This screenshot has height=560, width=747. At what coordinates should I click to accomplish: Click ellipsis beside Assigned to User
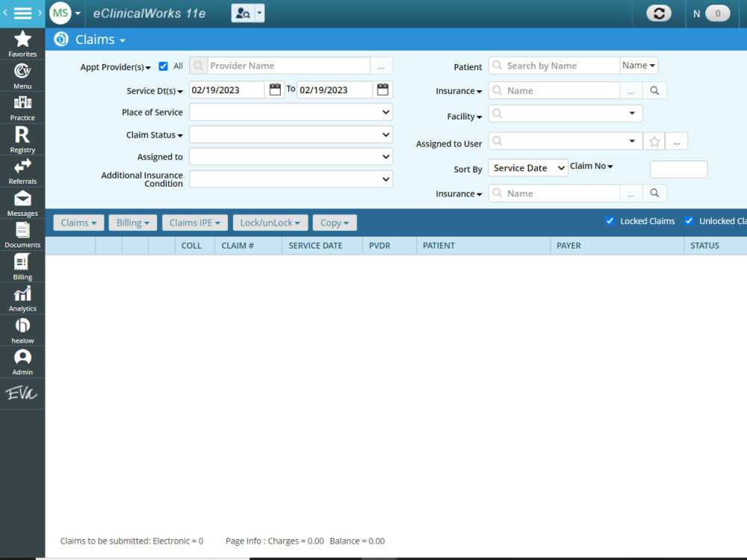tap(677, 141)
